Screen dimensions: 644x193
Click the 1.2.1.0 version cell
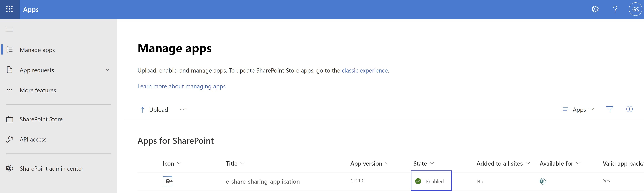pyautogui.click(x=357, y=181)
